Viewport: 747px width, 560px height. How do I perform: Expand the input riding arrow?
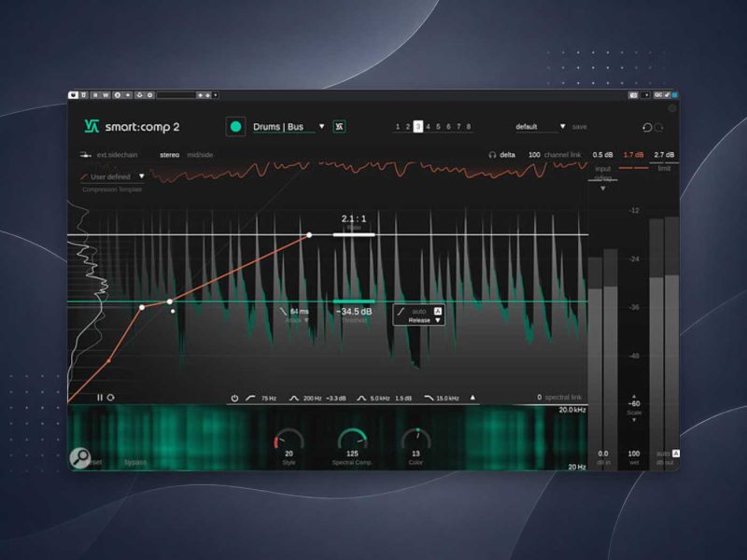click(602, 189)
